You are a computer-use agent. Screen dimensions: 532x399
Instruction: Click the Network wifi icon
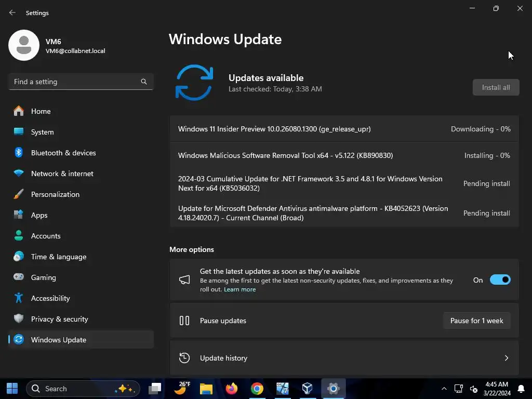click(19, 174)
